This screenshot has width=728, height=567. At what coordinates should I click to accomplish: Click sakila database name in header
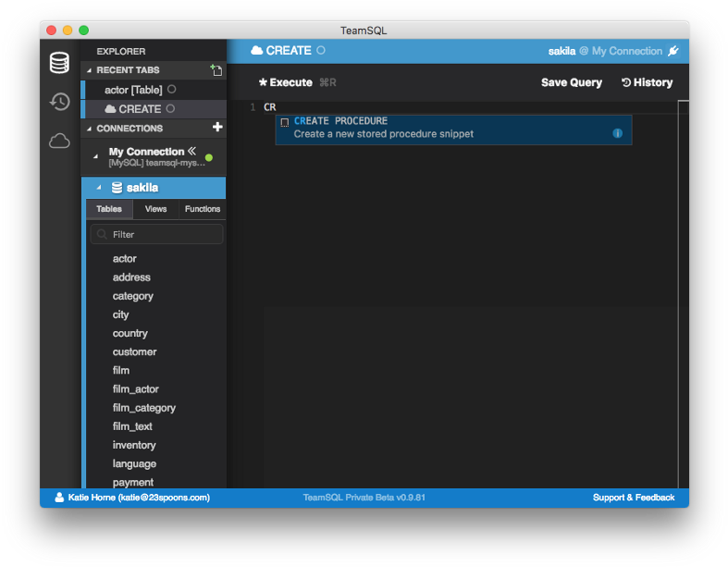[561, 51]
